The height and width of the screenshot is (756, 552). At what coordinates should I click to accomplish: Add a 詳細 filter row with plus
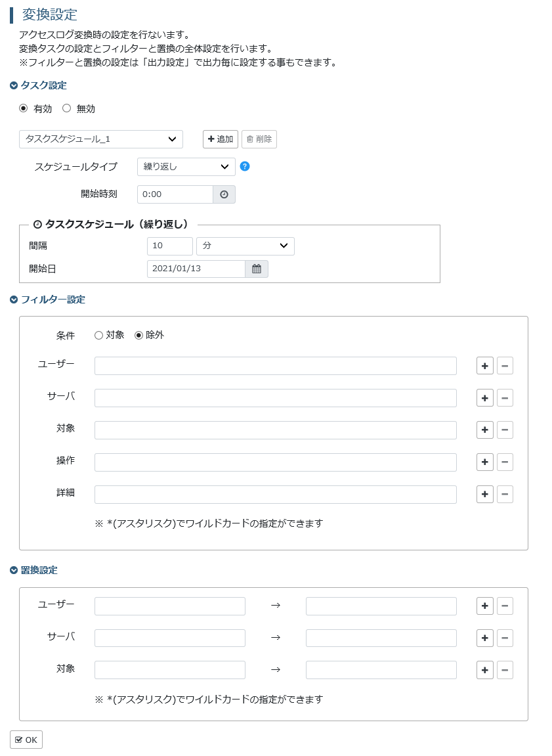[x=484, y=494]
